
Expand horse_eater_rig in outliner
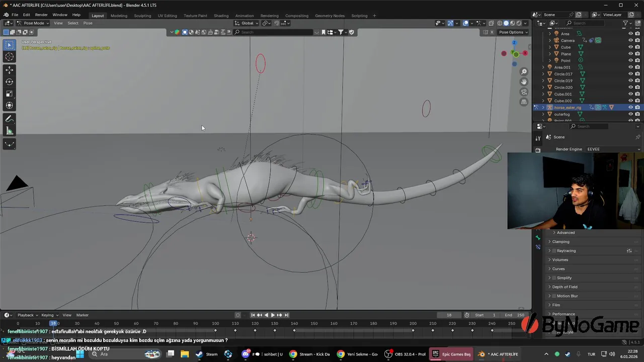pos(543,108)
